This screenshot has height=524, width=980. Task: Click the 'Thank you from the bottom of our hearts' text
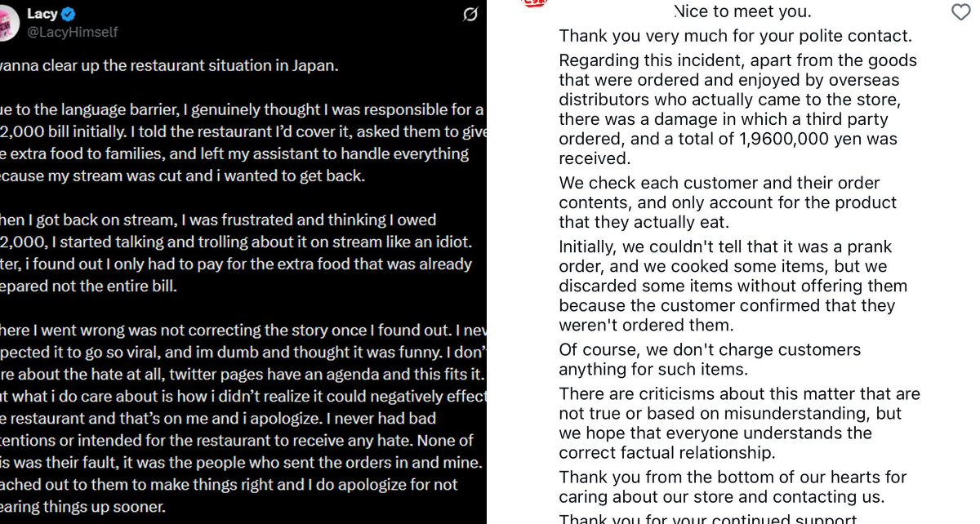[x=733, y=486]
